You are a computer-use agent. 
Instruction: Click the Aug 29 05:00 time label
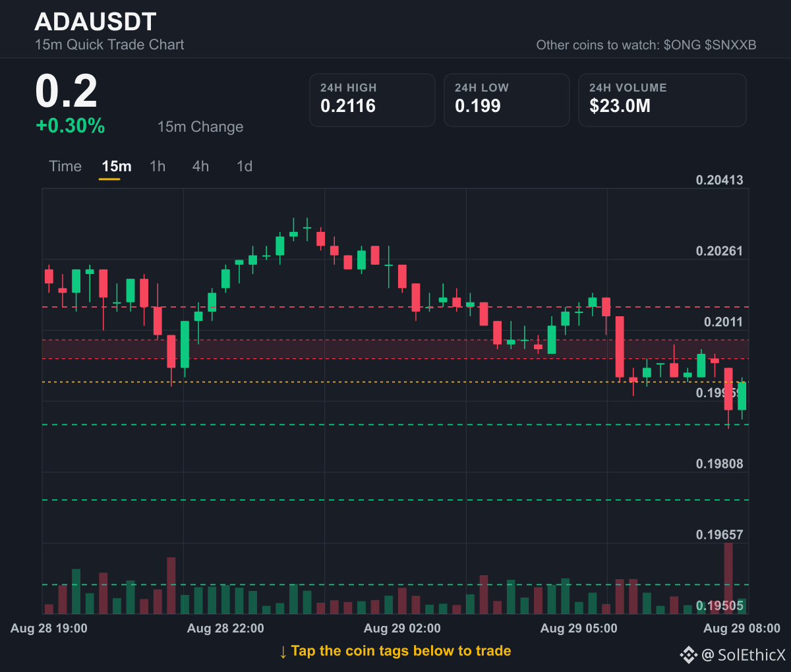tap(579, 629)
